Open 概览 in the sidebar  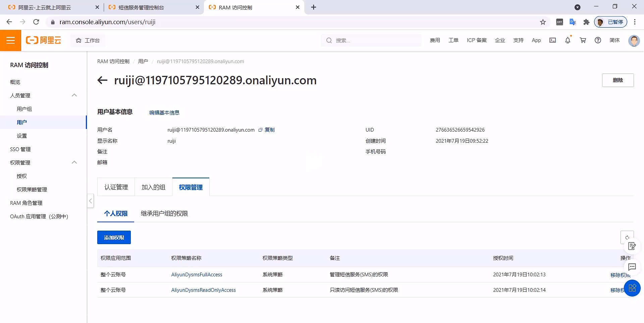[15, 82]
